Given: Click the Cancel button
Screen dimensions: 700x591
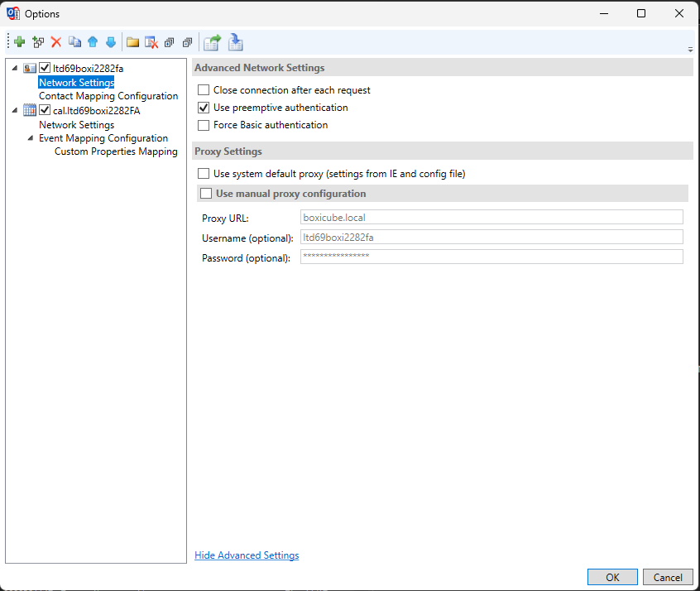Looking at the screenshot, I should (x=668, y=577).
